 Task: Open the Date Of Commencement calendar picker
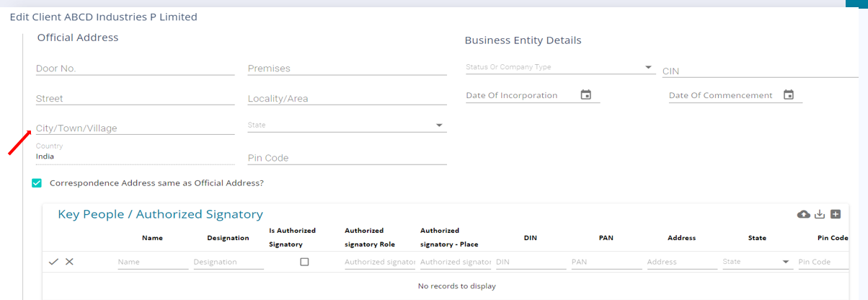click(x=789, y=95)
